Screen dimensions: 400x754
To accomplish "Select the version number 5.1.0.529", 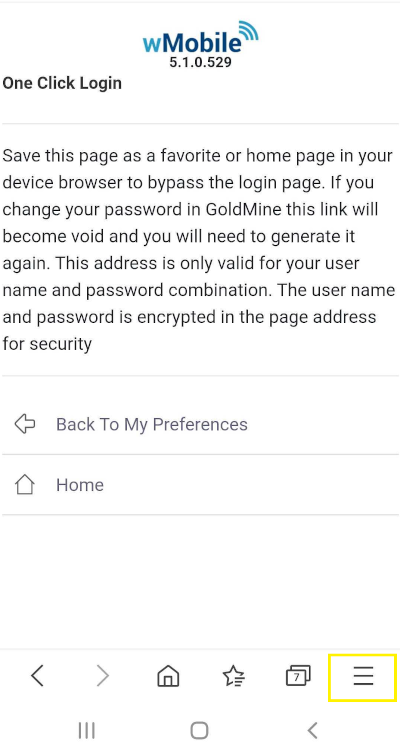I will pyautogui.click(x=200, y=62).
